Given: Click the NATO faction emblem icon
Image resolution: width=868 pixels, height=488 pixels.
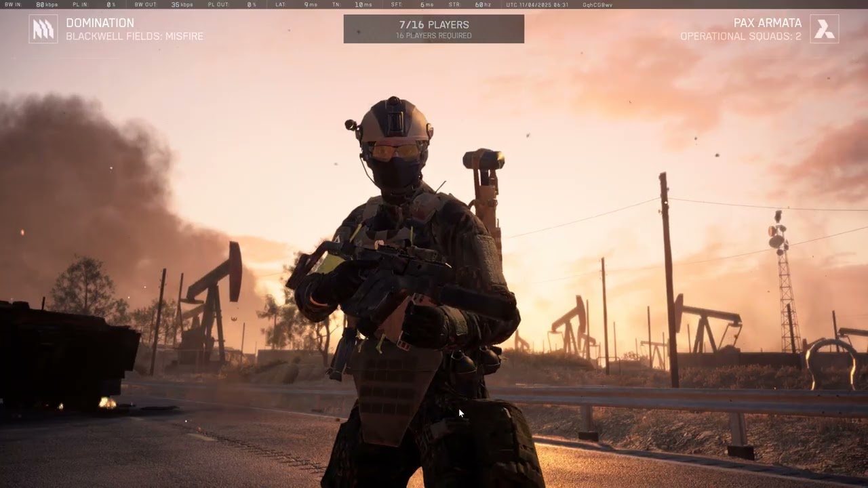Looking at the screenshot, I should pos(43,29).
